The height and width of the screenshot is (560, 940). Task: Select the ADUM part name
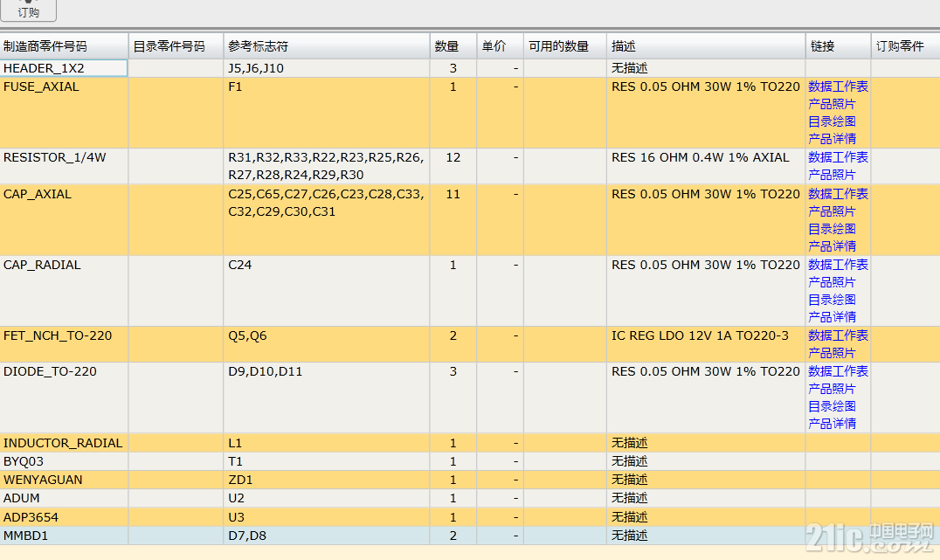pyautogui.click(x=22, y=498)
